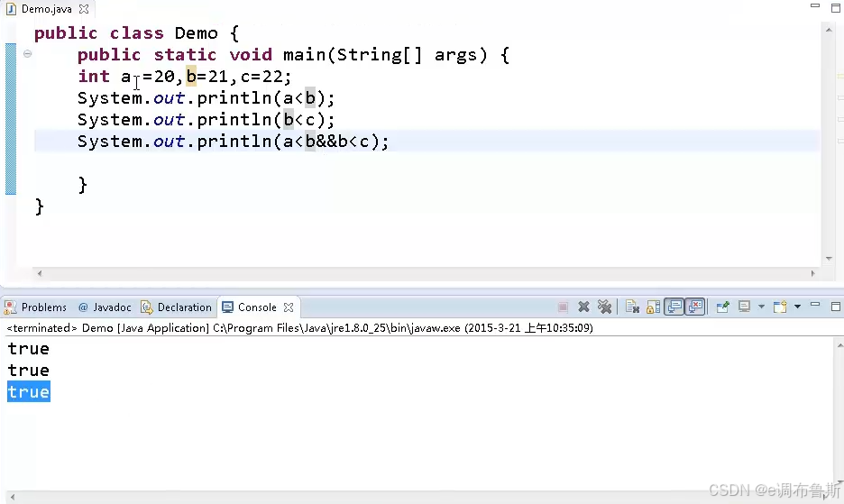Click the first 'true' console output line
This screenshot has width=844, height=504.
[29, 349]
